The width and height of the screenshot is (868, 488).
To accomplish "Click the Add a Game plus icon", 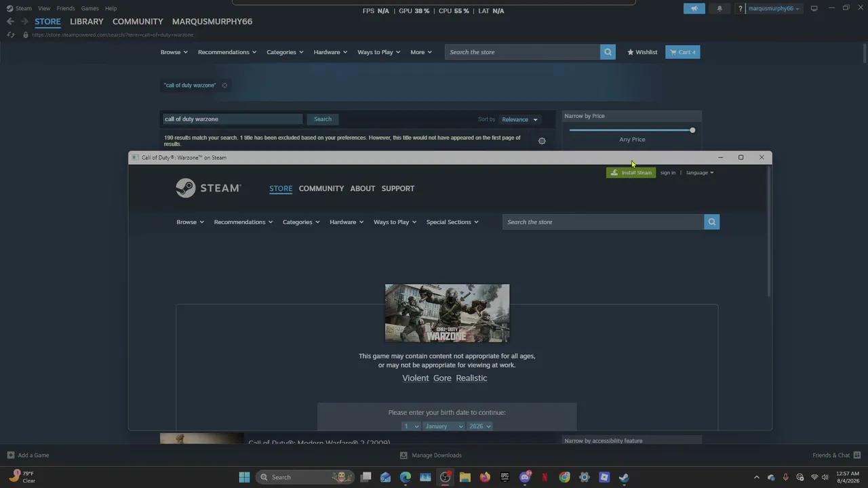I will point(11,455).
